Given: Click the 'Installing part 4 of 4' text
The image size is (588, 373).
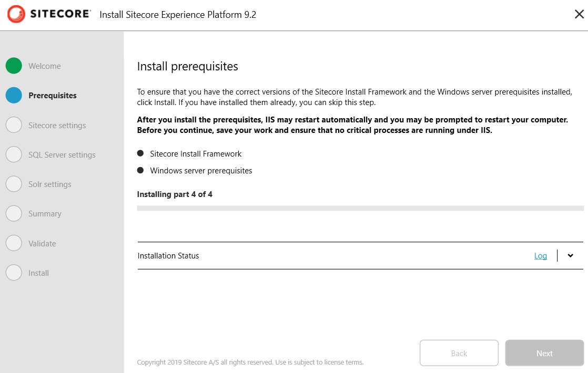Looking at the screenshot, I should point(175,194).
